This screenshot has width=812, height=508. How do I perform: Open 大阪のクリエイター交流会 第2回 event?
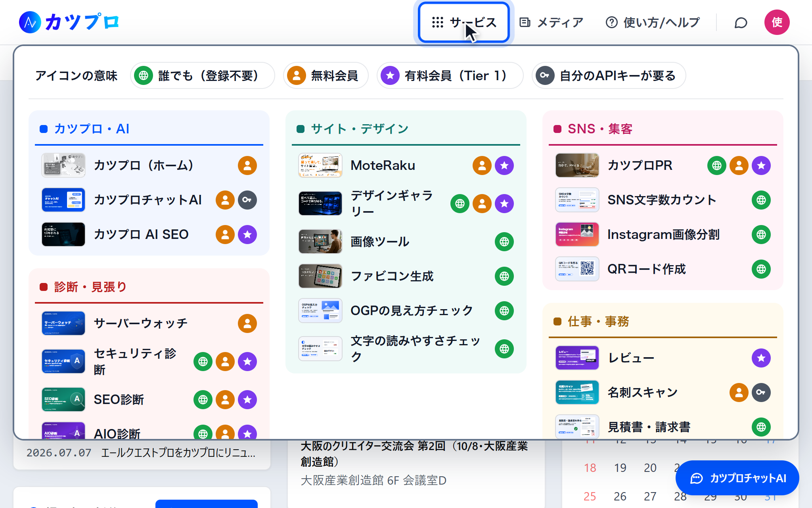pos(414,454)
